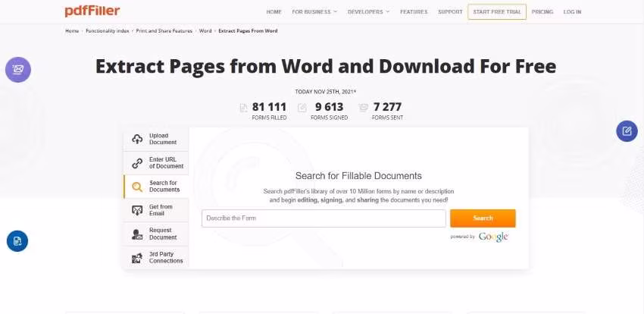Select the 3rd Party Connections tab label
This screenshot has height=314, width=644.
tap(166, 257)
